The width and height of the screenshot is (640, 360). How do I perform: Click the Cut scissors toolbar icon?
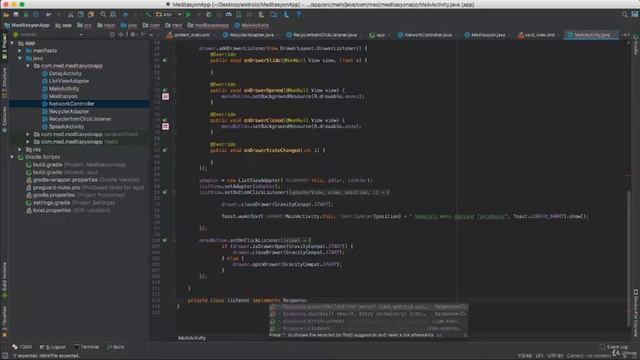coord(71,15)
